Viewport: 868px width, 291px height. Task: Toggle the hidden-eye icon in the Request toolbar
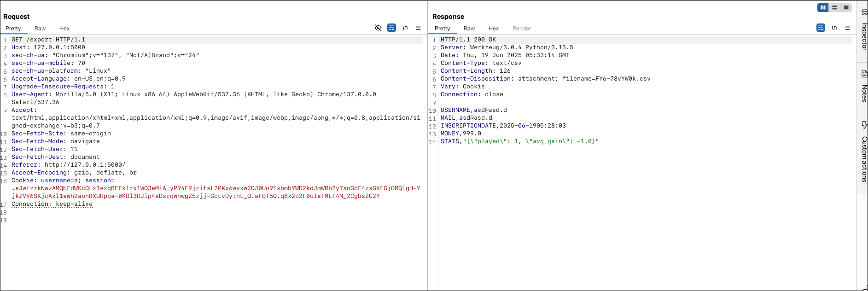(x=378, y=28)
